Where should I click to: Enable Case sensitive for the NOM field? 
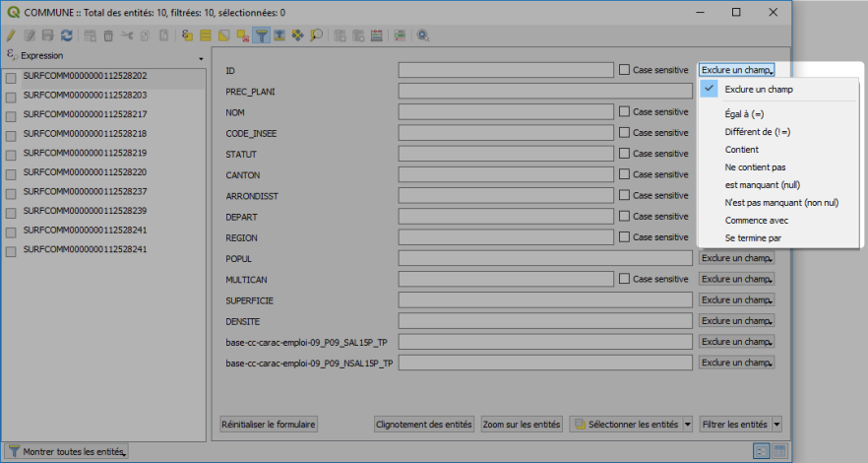[x=624, y=112]
